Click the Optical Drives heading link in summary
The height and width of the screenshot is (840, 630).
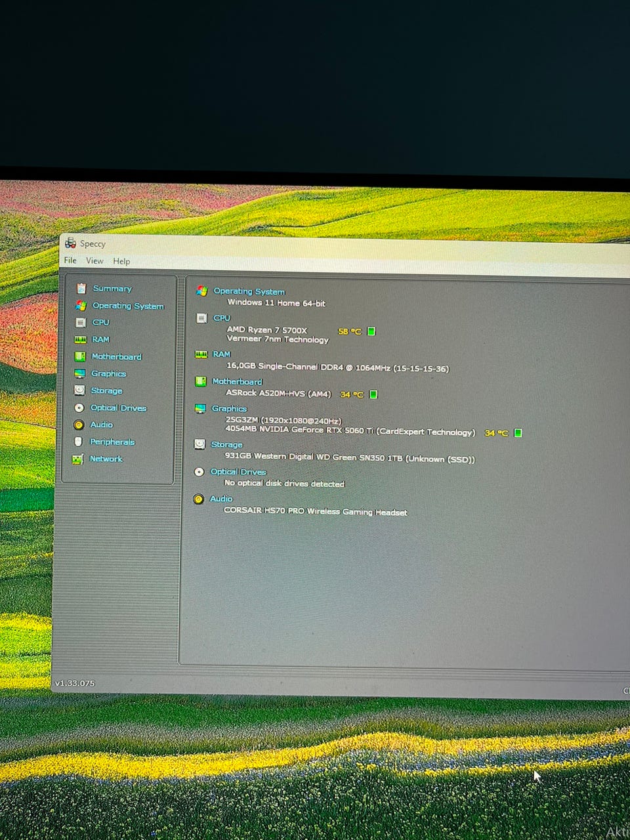[x=238, y=472]
